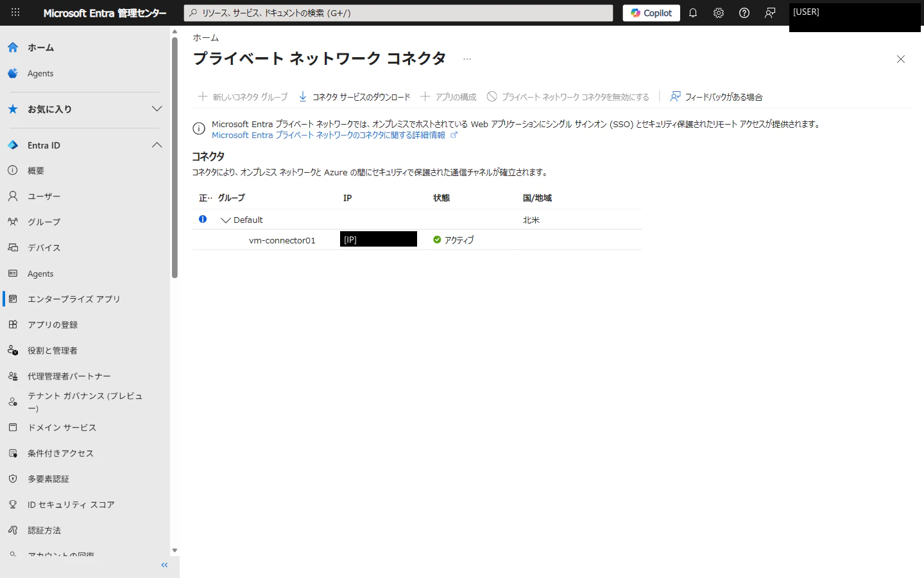Click the Entra ID diamond icon

(x=13, y=145)
